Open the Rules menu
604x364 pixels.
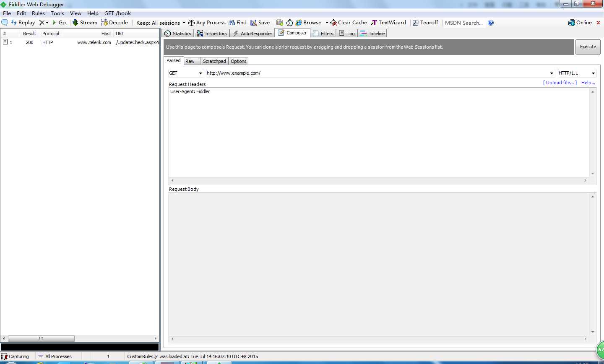[x=38, y=13]
